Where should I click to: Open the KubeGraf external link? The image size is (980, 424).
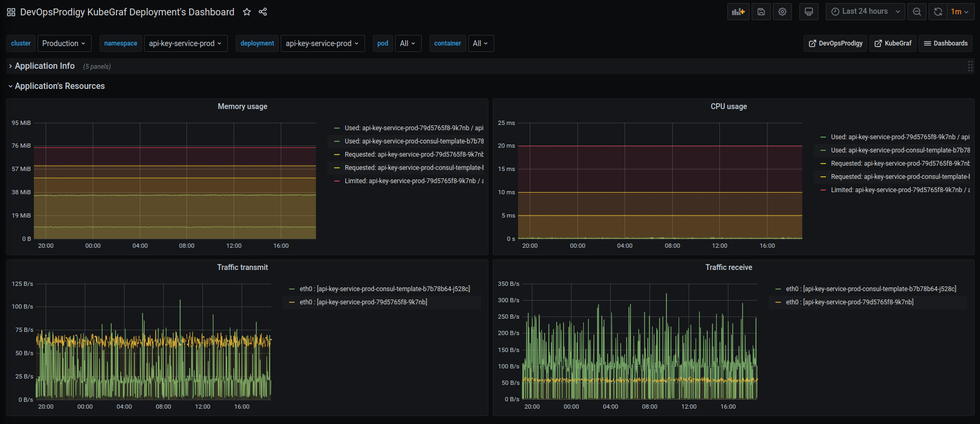tap(893, 43)
